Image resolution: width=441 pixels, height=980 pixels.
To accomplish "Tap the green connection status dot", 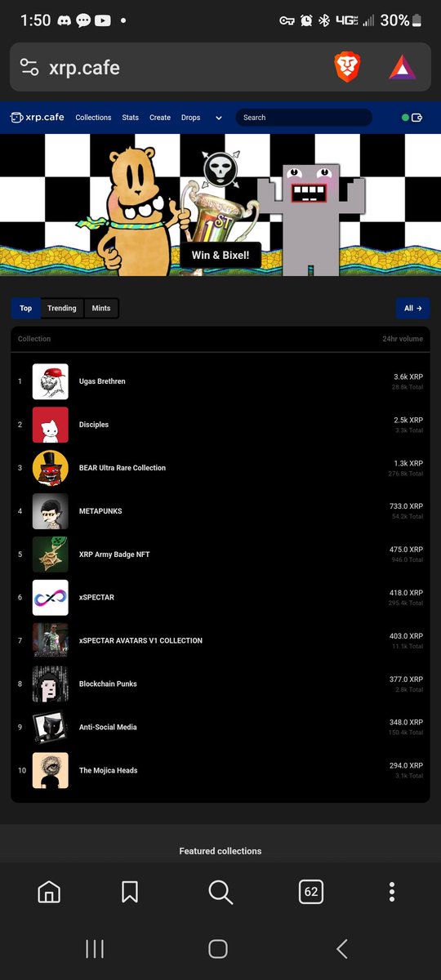I will pos(405,118).
